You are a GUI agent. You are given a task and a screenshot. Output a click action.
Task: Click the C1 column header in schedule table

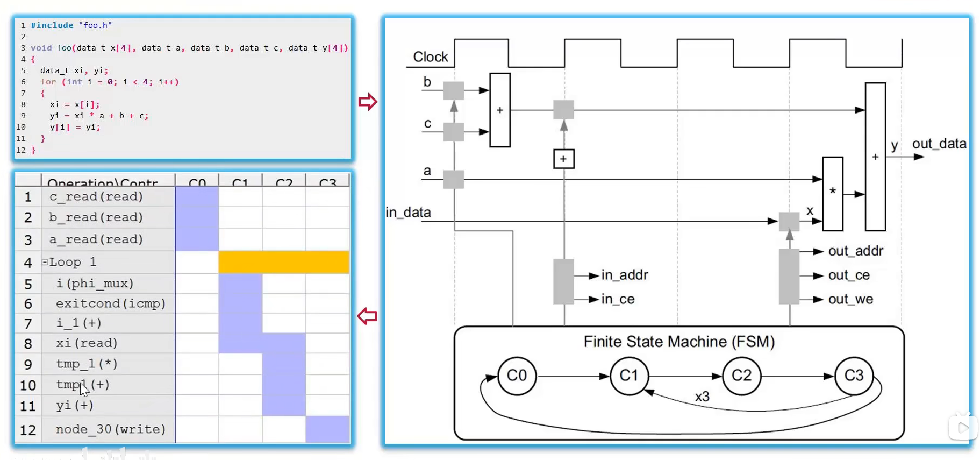tap(240, 182)
